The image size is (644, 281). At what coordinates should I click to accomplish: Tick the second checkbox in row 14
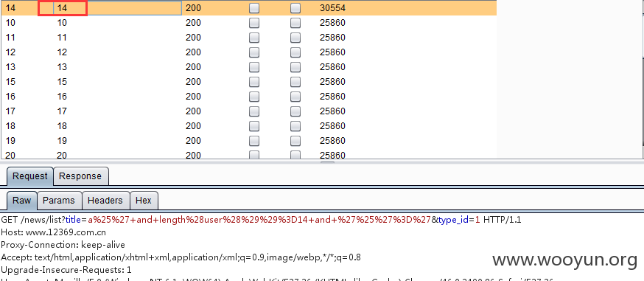pos(295,8)
